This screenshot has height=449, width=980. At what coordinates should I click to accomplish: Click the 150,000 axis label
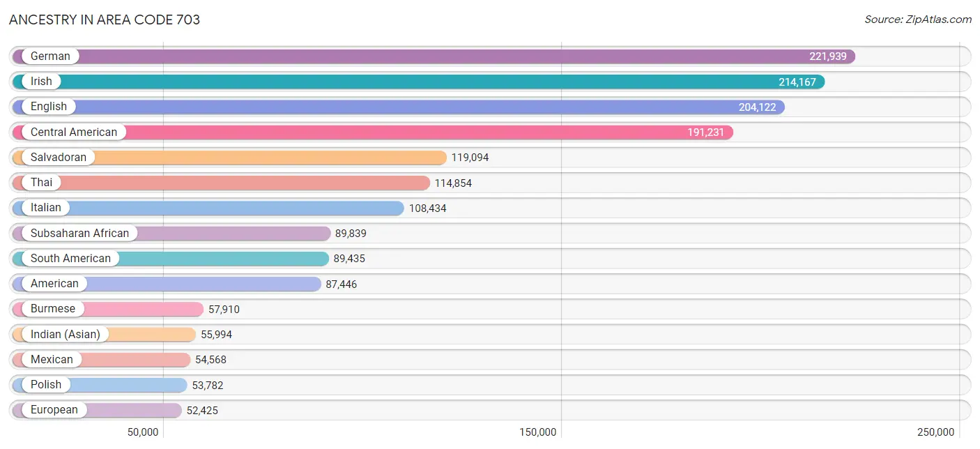[x=537, y=432]
